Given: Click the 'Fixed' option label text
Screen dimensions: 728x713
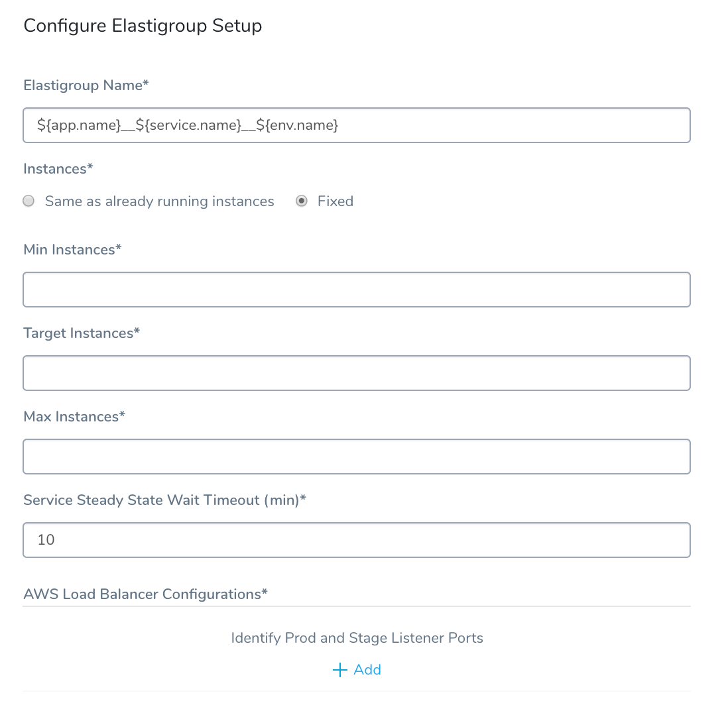Looking at the screenshot, I should (x=335, y=201).
